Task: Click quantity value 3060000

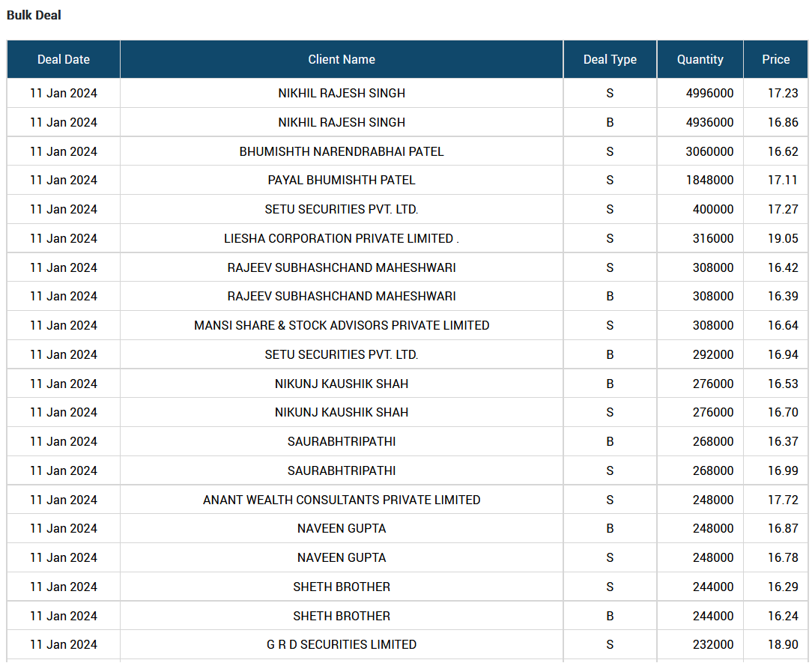Action: coord(709,151)
